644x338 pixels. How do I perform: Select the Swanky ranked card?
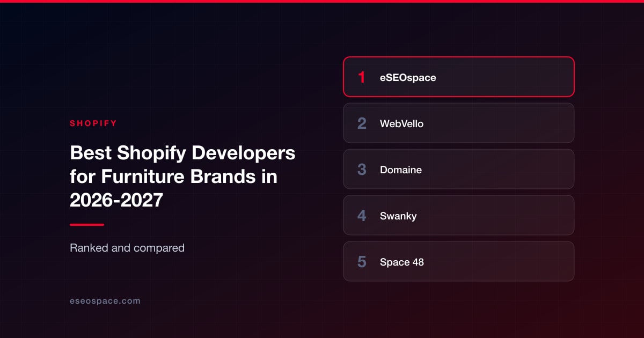[x=459, y=215]
